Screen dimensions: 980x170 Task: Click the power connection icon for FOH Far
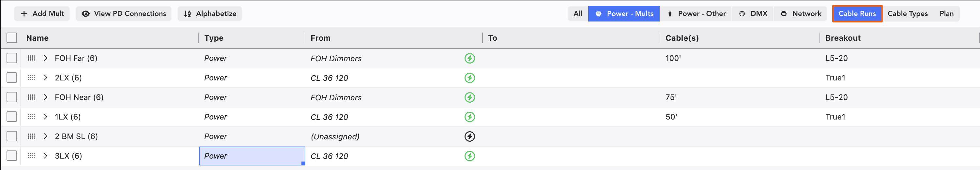(469, 58)
